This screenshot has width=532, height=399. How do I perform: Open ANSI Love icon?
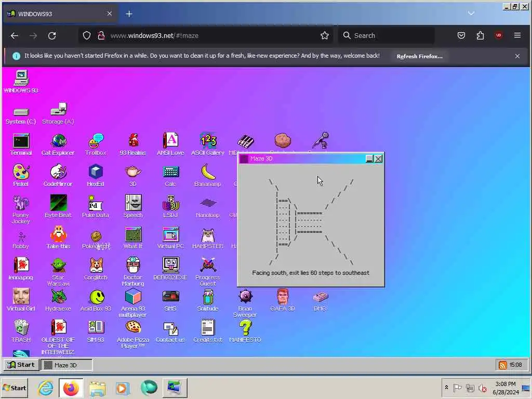(x=170, y=144)
